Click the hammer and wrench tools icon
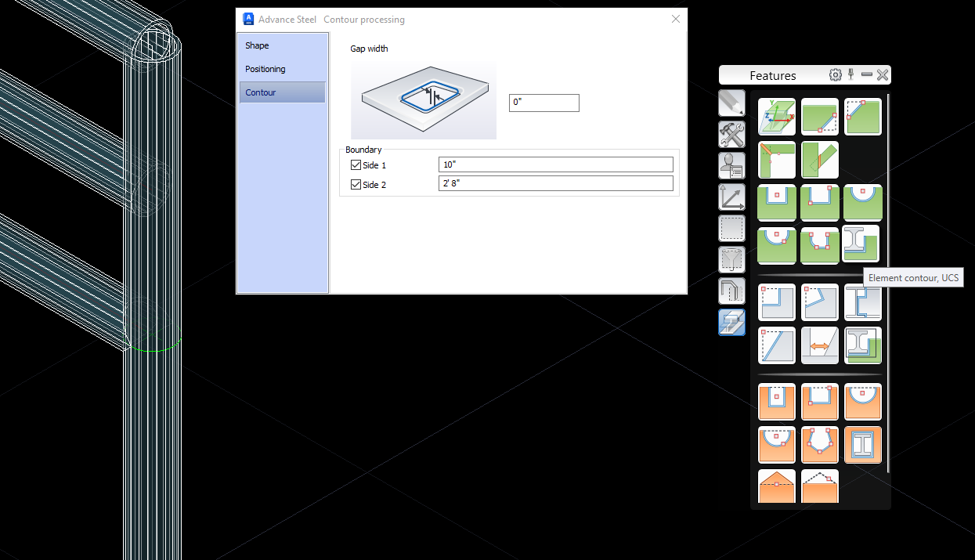Screen dimensions: 975x560 click(x=731, y=135)
